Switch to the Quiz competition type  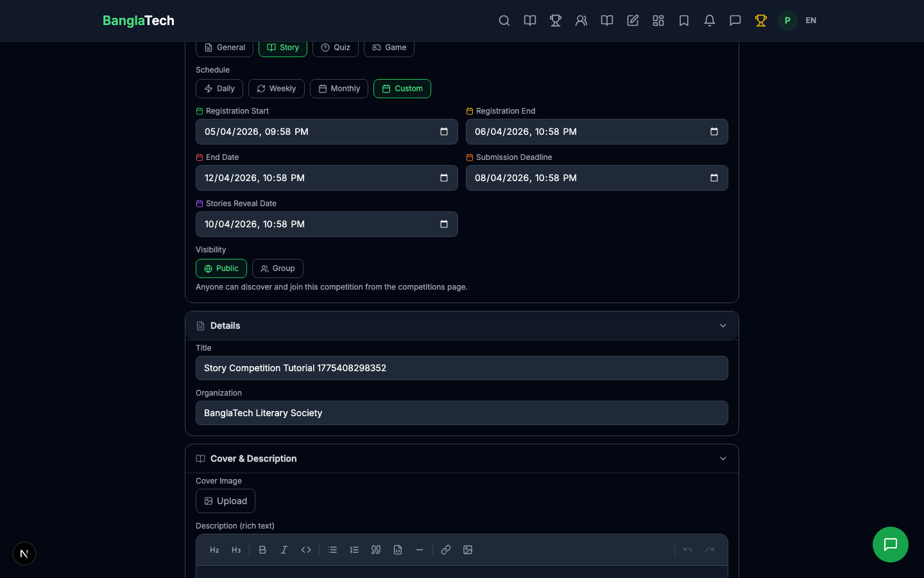pyautogui.click(x=335, y=48)
